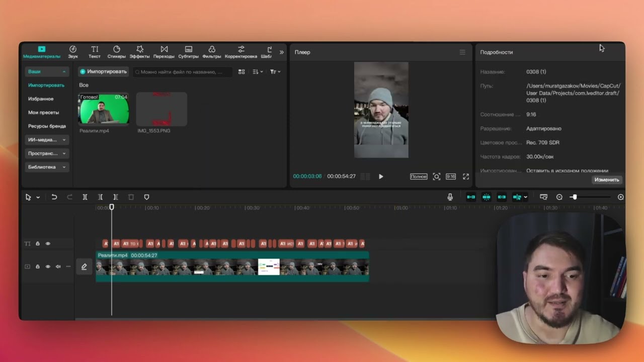Delete right of playhead tool

pos(116,197)
